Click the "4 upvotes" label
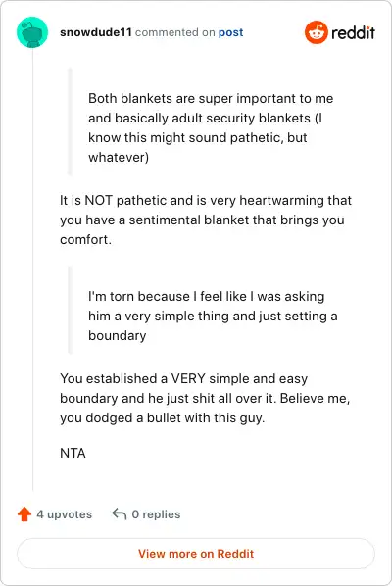 pyautogui.click(x=65, y=514)
